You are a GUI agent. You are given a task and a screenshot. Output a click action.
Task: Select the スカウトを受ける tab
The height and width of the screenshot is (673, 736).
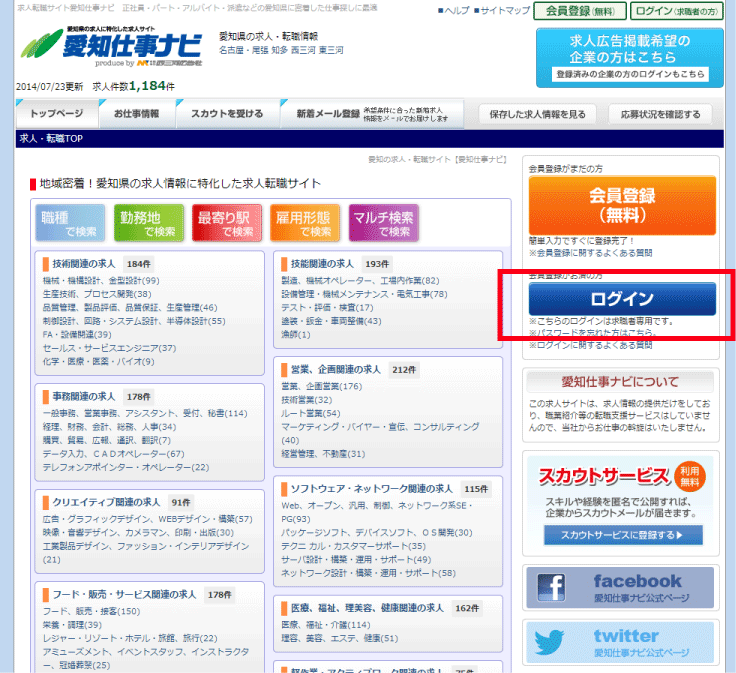[x=227, y=114]
